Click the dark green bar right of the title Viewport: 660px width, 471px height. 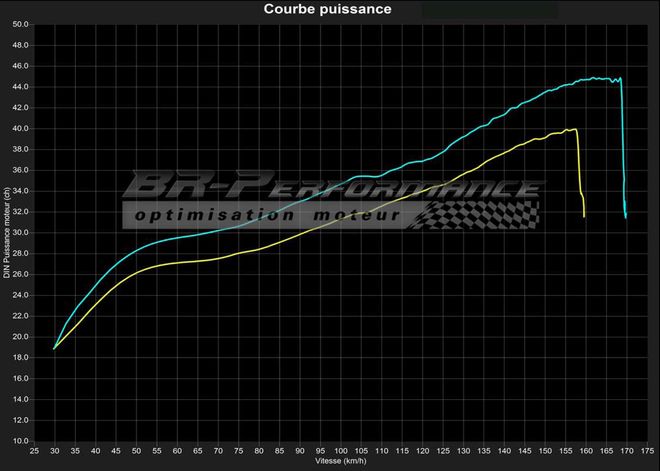[488, 9]
